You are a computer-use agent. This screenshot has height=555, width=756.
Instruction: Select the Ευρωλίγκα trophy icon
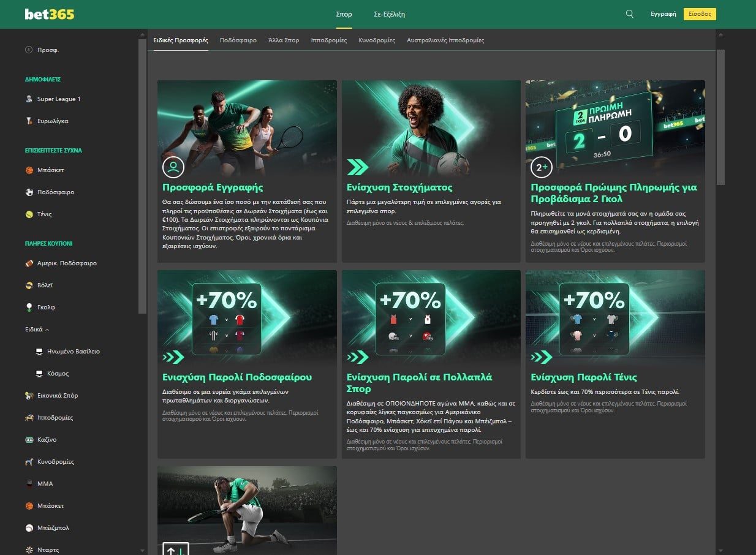pyautogui.click(x=29, y=121)
